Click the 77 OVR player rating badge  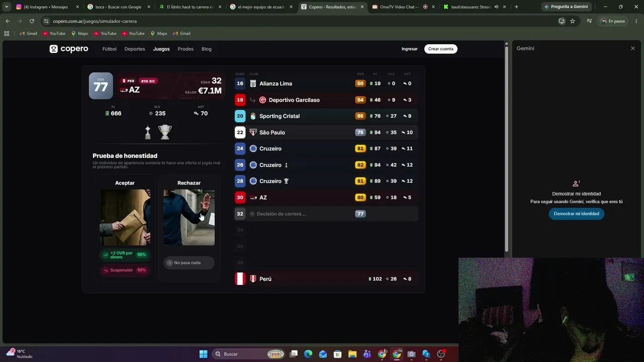pos(101,86)
